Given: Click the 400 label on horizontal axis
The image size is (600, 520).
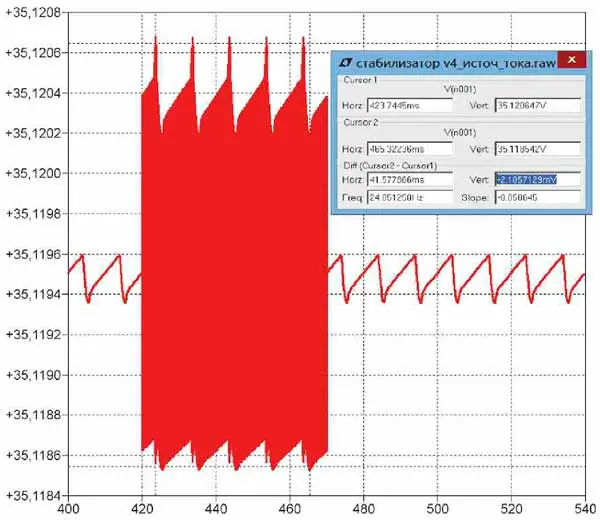Looking at the screenshot, I should pyautogui.click(x=69, y=510).
